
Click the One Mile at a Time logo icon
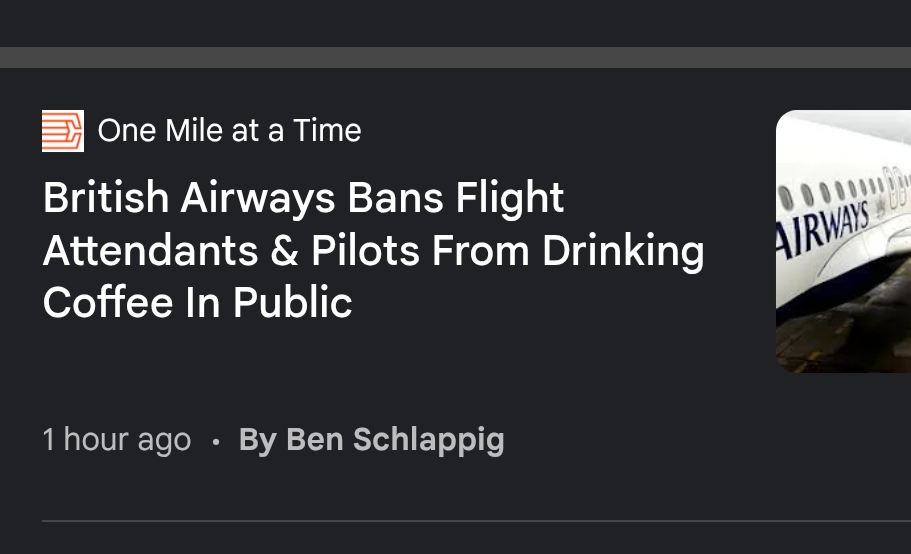click(x=62, y=131)
